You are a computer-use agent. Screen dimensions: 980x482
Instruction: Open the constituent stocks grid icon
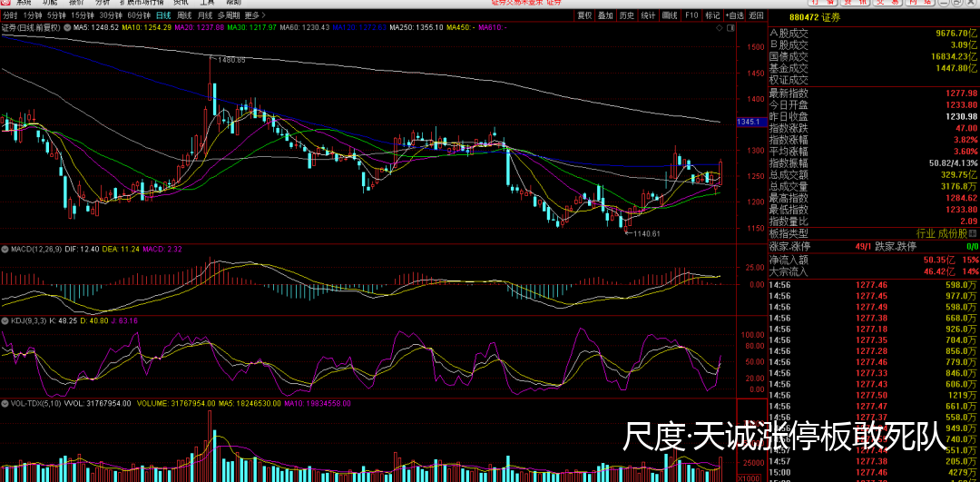[974, 233]
